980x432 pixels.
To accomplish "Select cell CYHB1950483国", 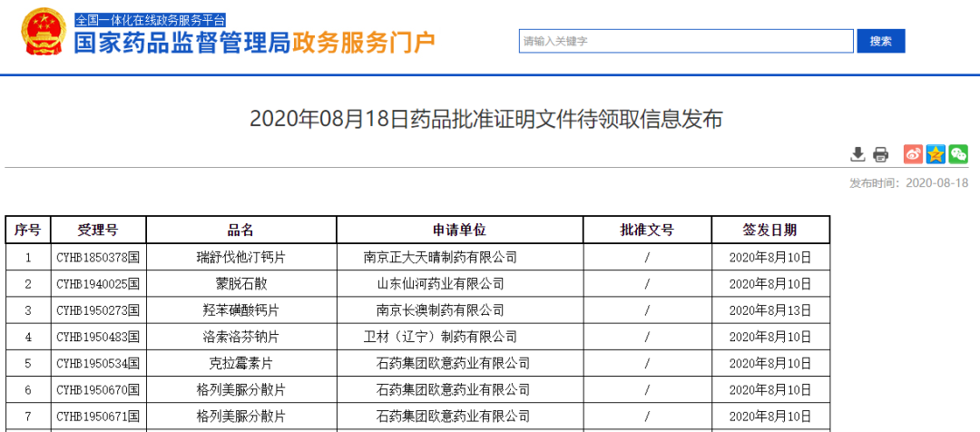I will [x=99, y=337].
